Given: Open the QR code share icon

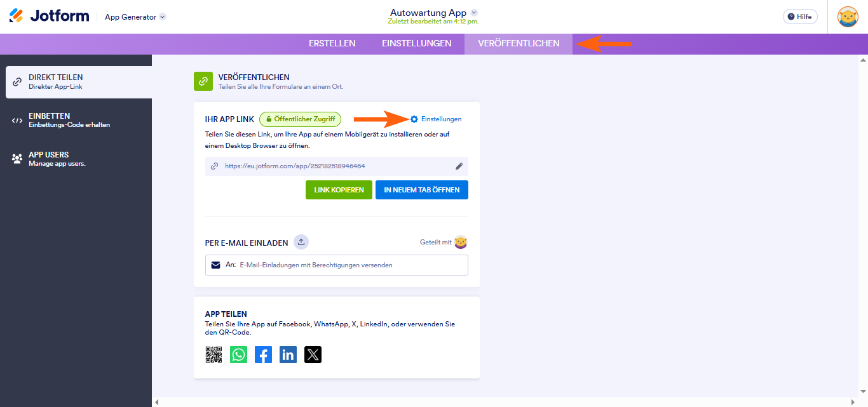Looking at the screenshot, I should point(214,354).
